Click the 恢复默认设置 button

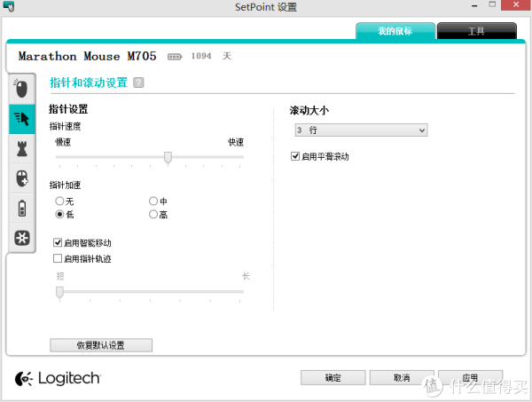[101, 345]
